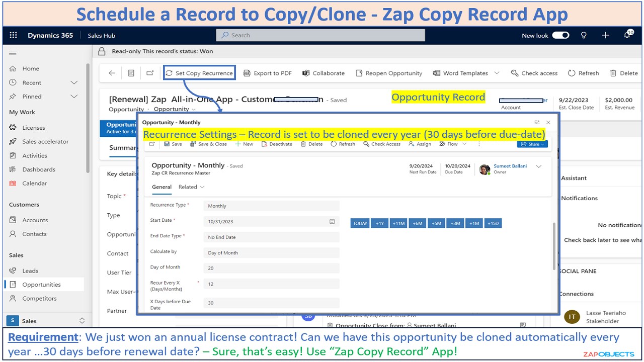Click Save in the dialog toolbar

click(173, 144)
